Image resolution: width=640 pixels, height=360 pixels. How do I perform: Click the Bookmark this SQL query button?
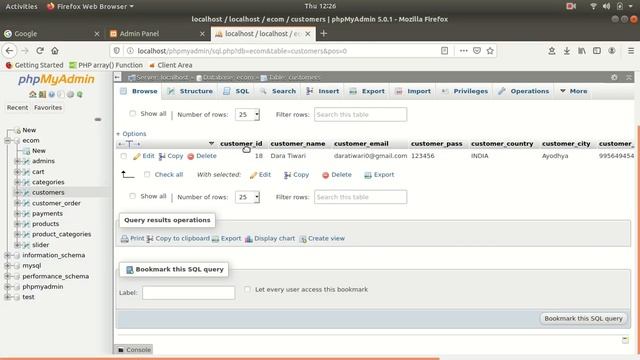coord(583,318)
